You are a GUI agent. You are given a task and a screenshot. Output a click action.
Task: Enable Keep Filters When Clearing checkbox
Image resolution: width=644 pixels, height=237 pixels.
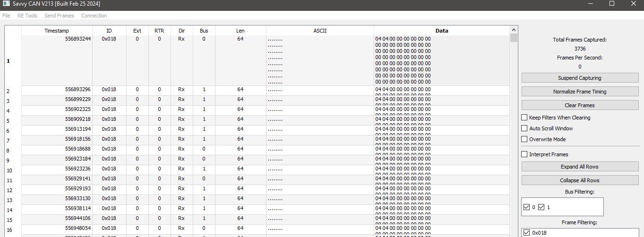coord(524,118)
